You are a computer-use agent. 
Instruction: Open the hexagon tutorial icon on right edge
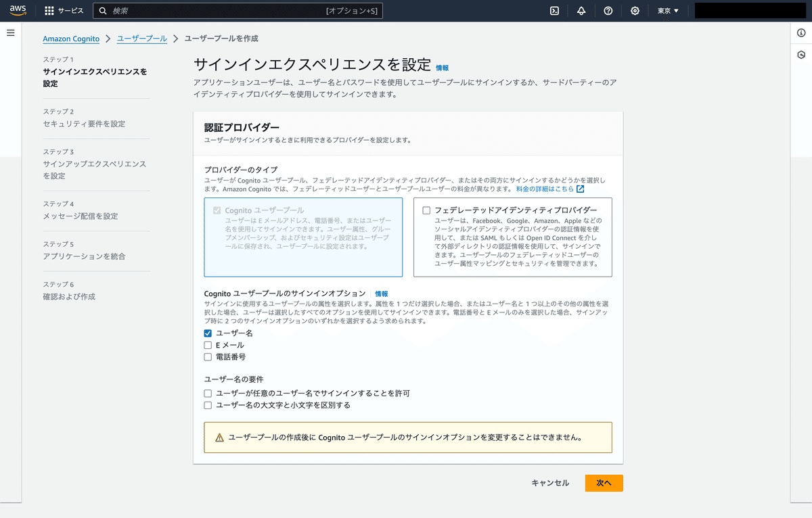(x=801, y=55)
